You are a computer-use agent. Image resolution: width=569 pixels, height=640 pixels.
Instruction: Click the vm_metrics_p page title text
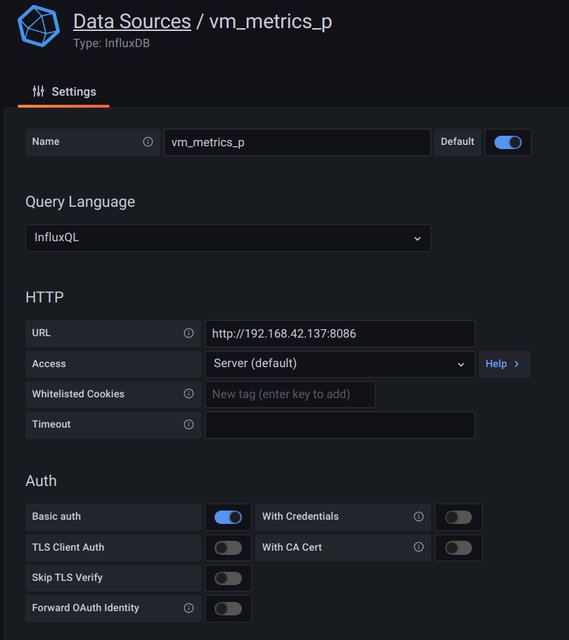tap(271, 21)
